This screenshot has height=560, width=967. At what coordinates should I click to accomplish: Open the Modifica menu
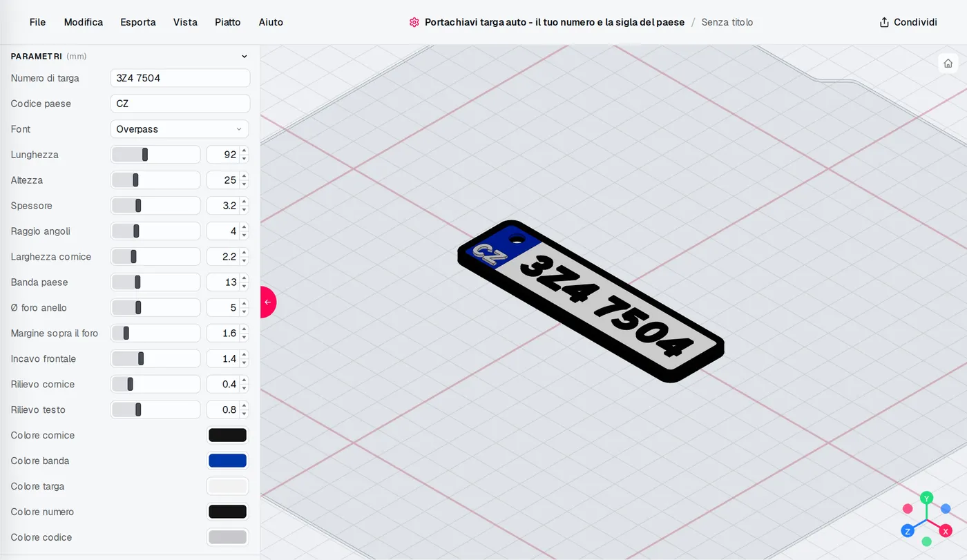(84, 22)
